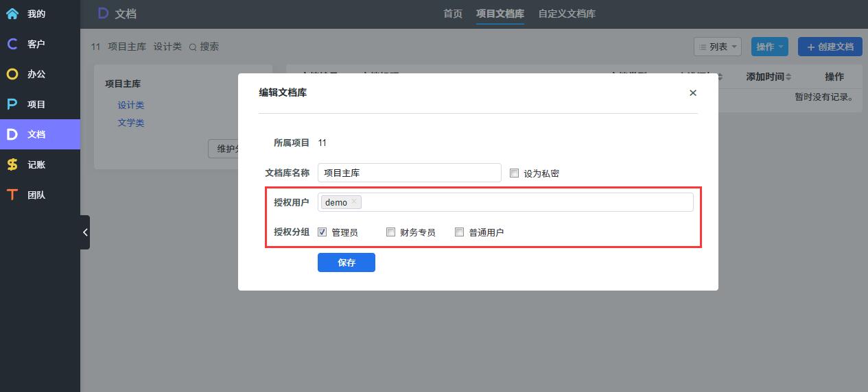
Task: Collapse the sidebar with the arrow handle
Action: point(85,232)
